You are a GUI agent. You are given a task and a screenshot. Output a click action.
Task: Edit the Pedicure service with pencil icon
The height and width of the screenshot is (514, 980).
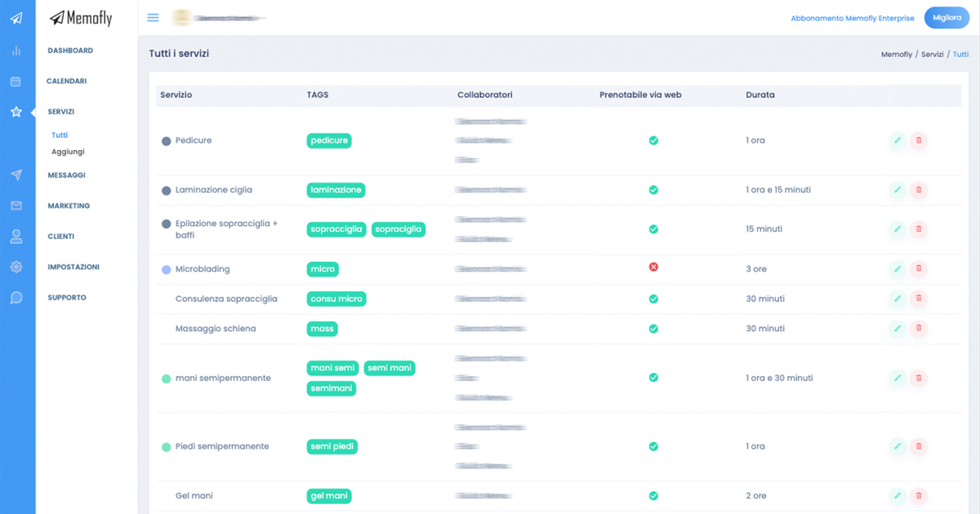(898, 140)
